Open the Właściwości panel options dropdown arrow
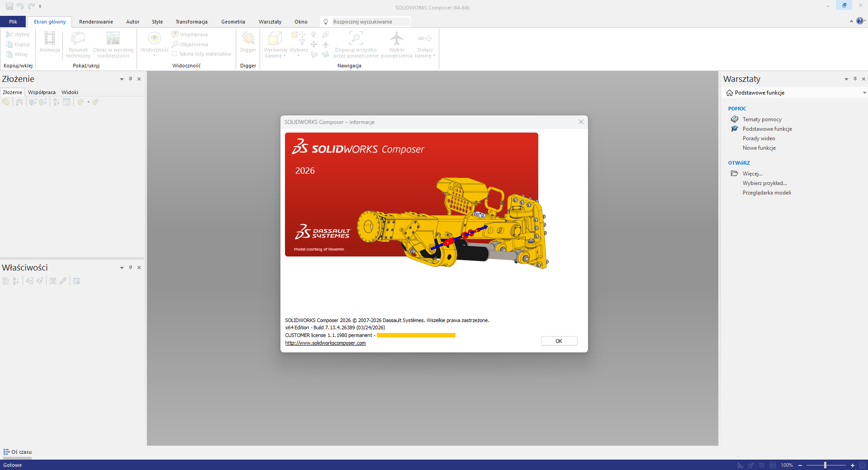 (x=122, y=268)
